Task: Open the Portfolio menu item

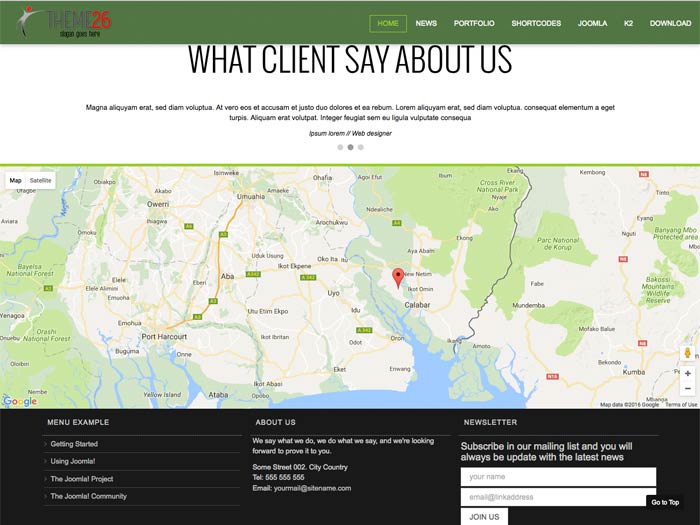Action: pyautogui.click(x=474, y=23)
